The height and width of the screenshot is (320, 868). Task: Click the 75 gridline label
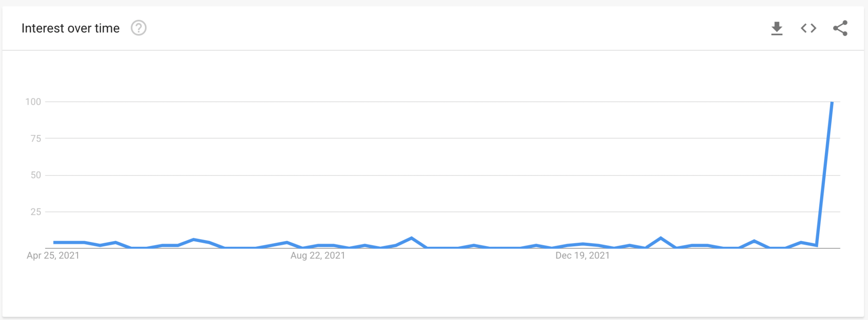[x=37, y=138]
